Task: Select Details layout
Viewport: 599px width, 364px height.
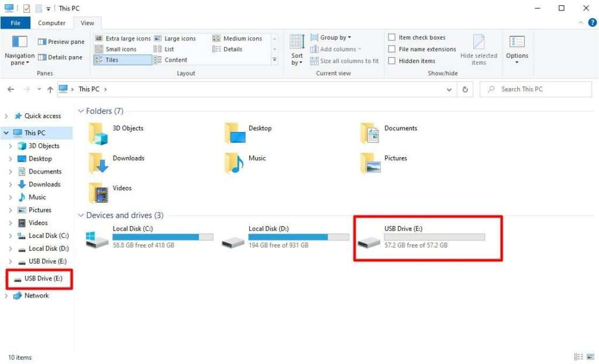Action: 228,49
